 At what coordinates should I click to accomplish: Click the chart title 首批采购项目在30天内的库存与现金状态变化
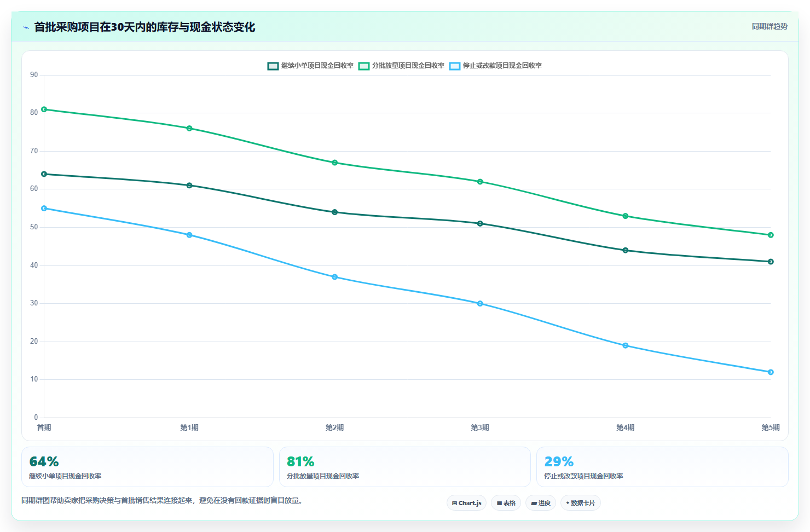[x=144, y=27]
